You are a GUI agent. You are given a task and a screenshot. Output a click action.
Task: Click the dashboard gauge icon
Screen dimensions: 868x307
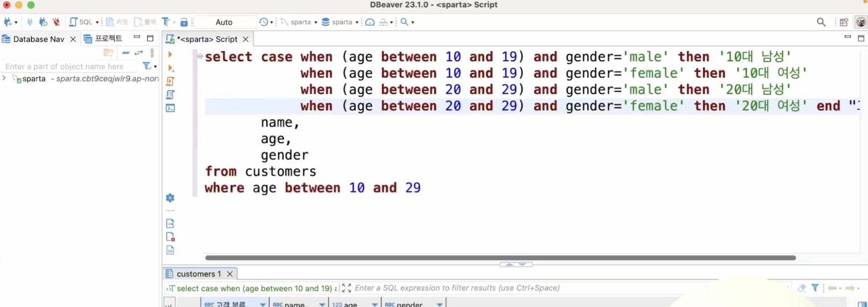[x=370, y=22]
